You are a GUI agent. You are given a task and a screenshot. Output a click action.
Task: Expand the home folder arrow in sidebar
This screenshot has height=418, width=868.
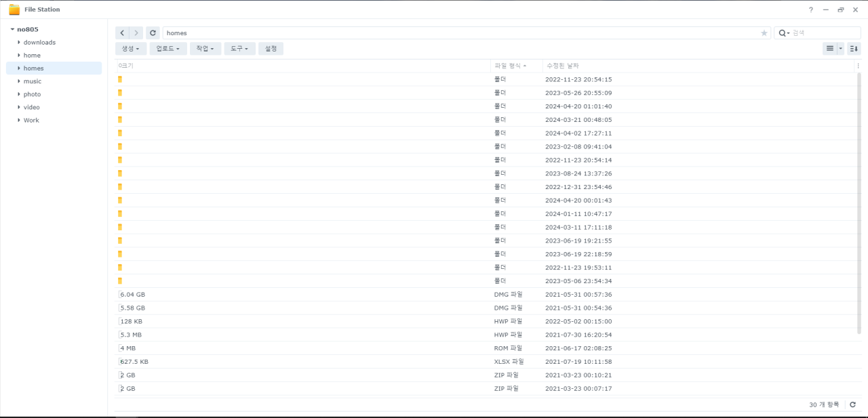[19, 56]
